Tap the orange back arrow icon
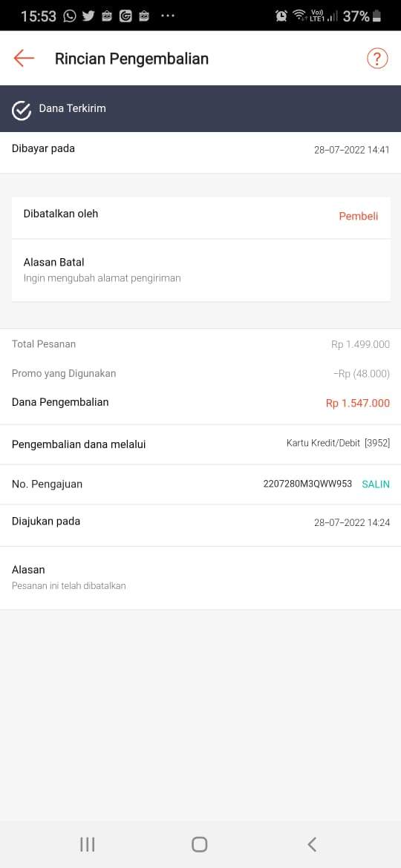Image resolution: width=401 pixels, height=868 pixels. point(24,58)
